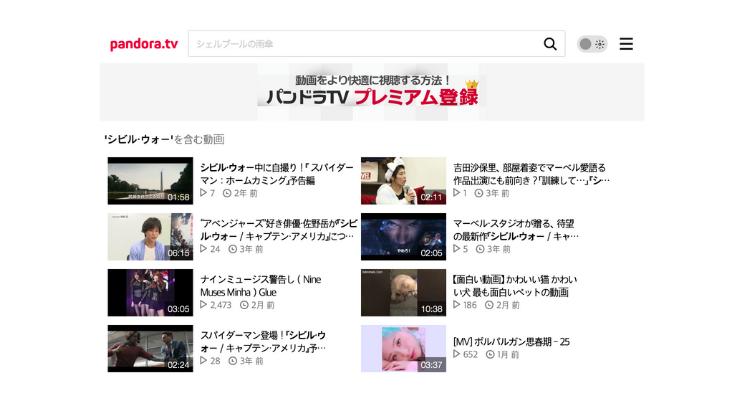
Task: Open the hamburger menu
Action: click(x=626, y=44)
